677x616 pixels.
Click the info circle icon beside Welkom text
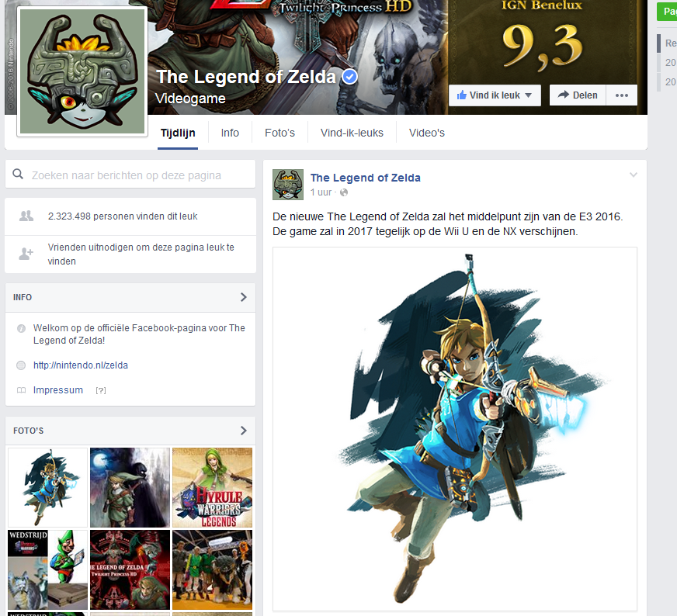[x=21, y=329]
